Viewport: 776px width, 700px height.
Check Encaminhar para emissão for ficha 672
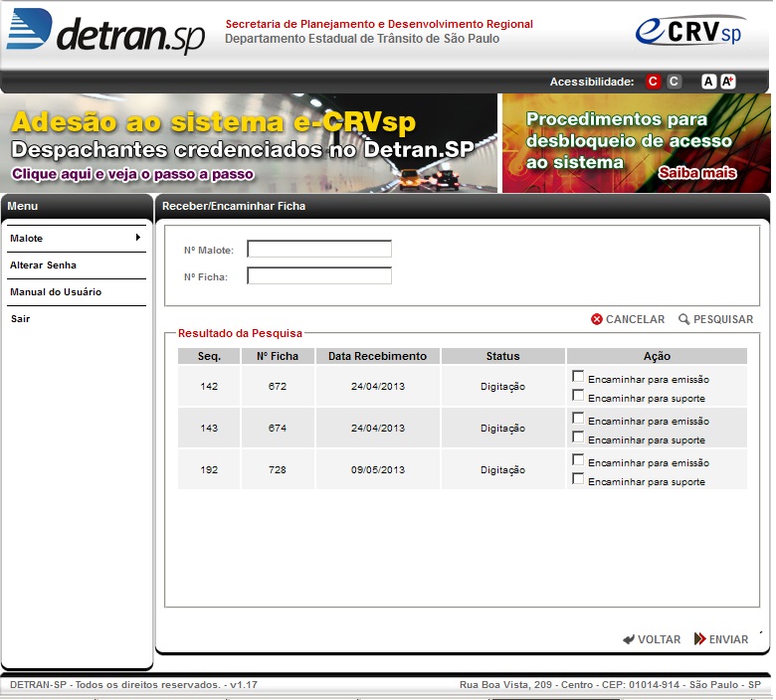tap(578, 376)
